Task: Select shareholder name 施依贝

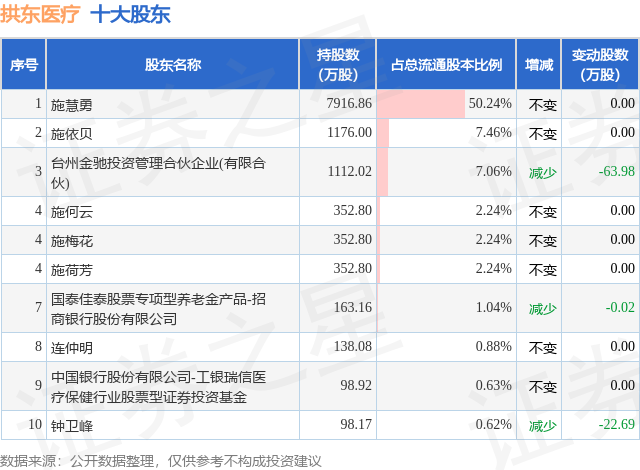Action: 71,134
